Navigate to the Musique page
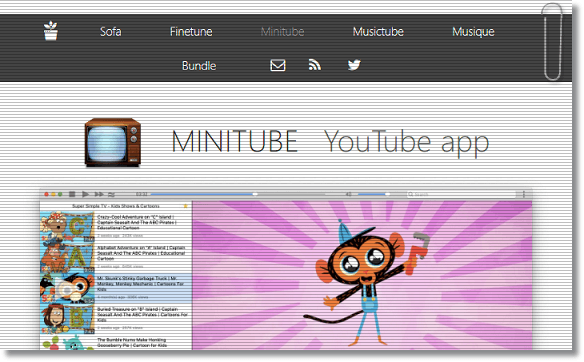 click(473, 32)
